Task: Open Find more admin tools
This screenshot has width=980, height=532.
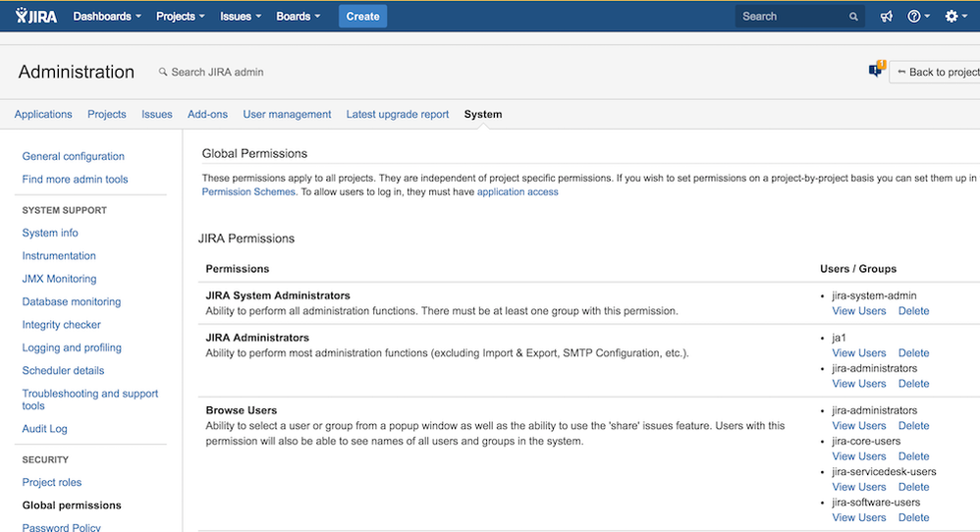Action: click(x=75, y=180)
